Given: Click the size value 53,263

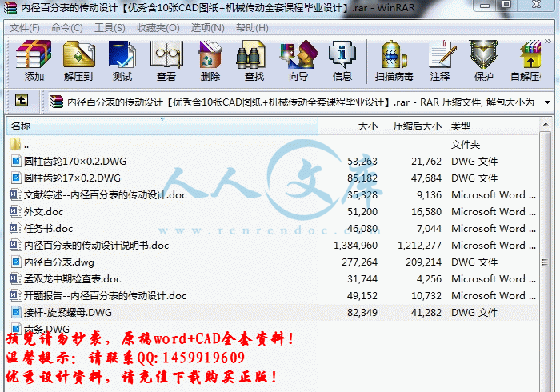Looking at the screenshot, I should click(x=362, y=162).
